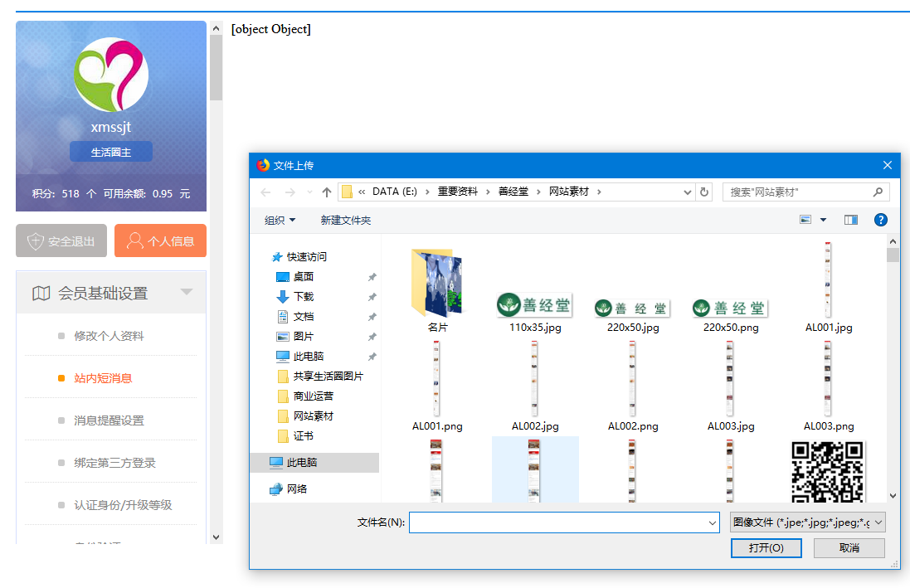910x588 pixels.
Task: Go to 修改个人资料 menu item
Action: 109,336
